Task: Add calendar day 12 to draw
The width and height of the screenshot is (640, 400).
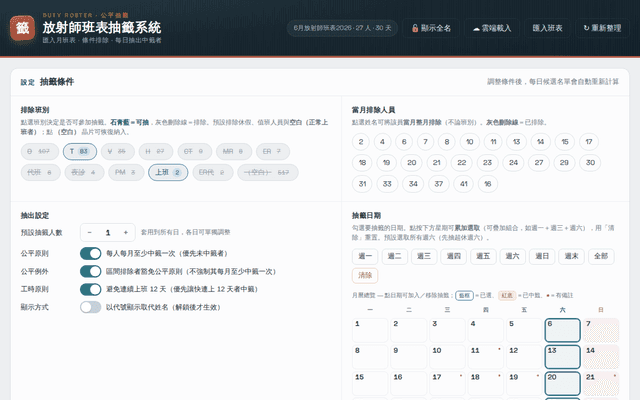Action: (524, 357)
